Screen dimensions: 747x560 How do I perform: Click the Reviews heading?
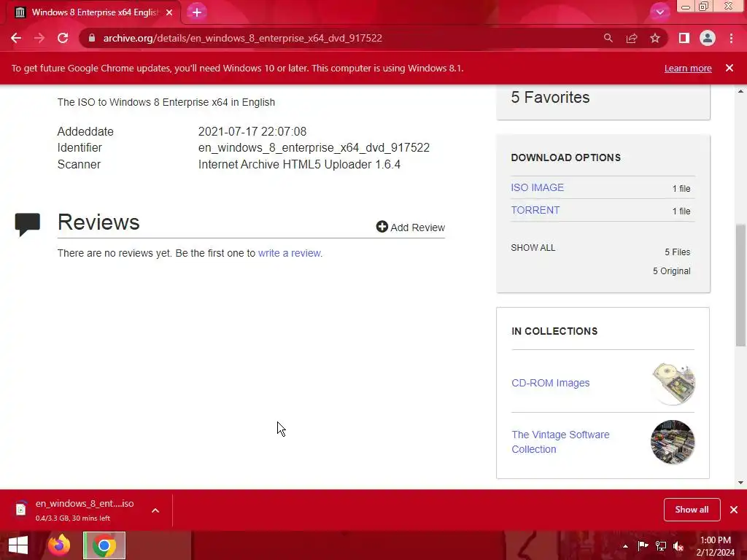pos(98,222)
